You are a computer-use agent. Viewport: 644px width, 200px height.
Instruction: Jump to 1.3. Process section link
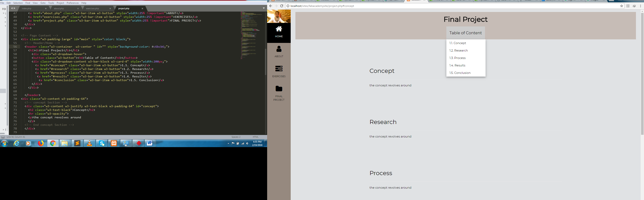466,58
